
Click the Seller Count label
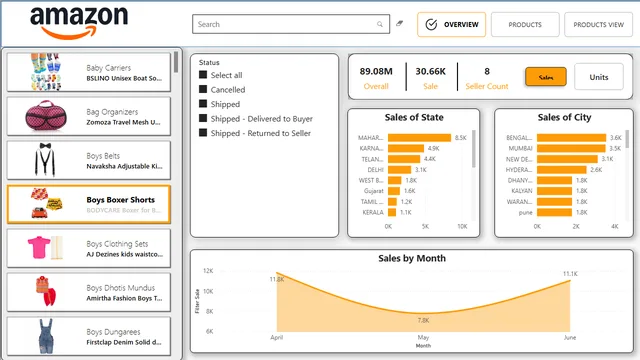pyautogui.click(x=487, y=86)
